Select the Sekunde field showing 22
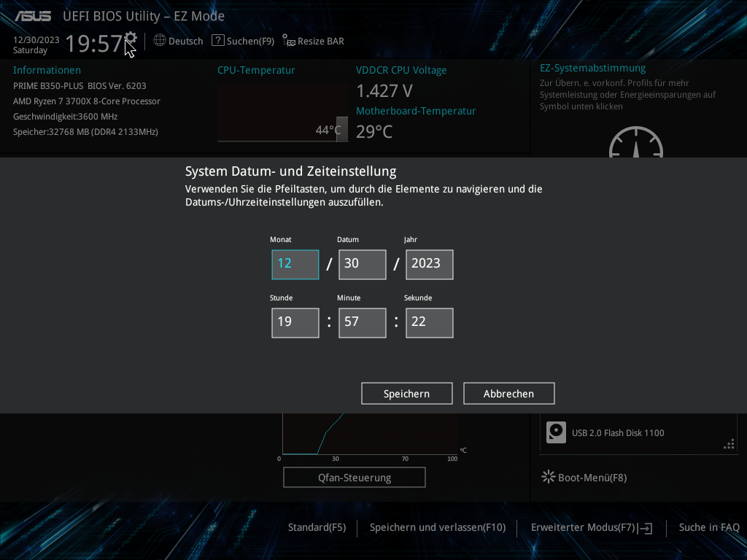Screen dimensions: 747x560 point(430,323)
